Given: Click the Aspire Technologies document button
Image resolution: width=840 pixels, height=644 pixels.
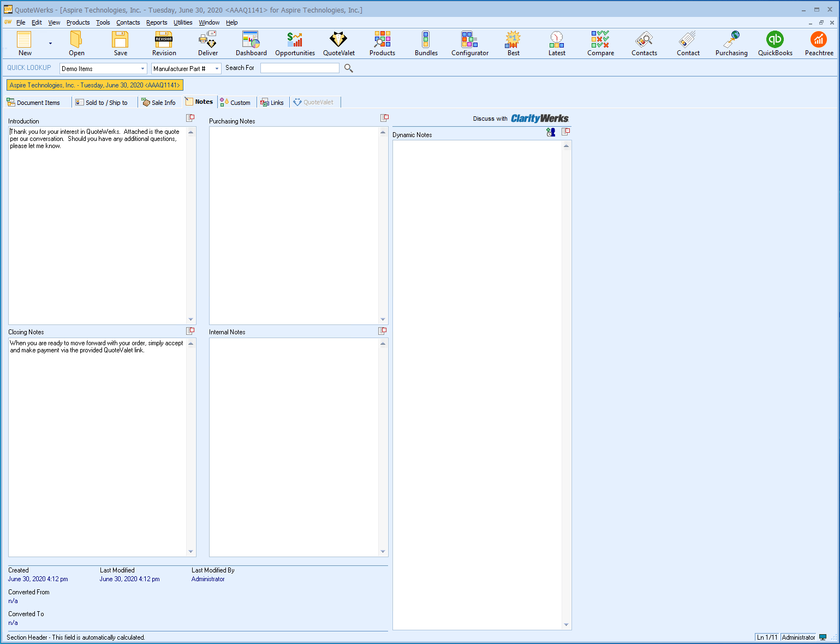Looking at the screenshot, I should click(x=94, y=85).
